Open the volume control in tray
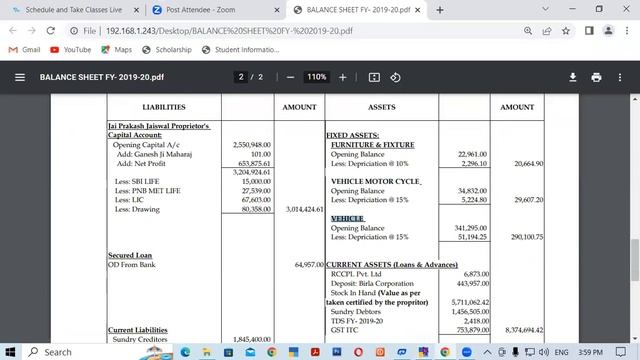 point(543,352)
